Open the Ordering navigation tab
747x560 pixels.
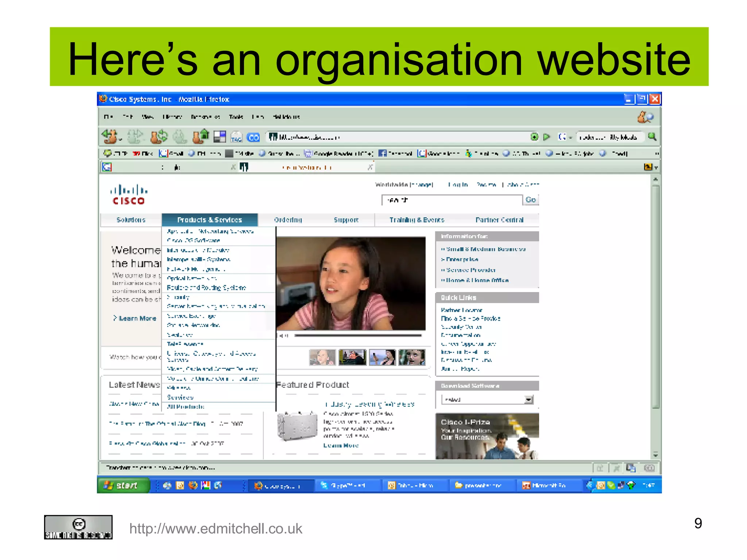(288, 220)
